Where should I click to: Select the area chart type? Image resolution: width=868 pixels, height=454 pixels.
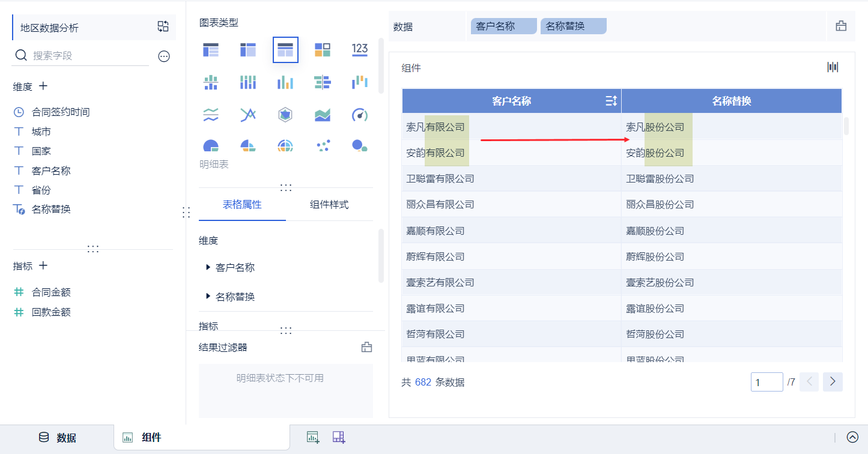[323, 115]
